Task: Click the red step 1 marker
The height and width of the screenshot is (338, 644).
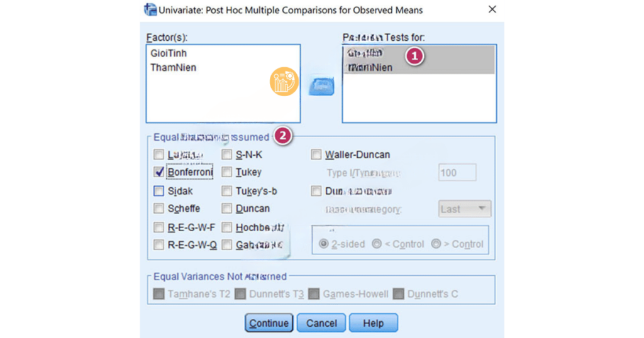Action: 414,55
